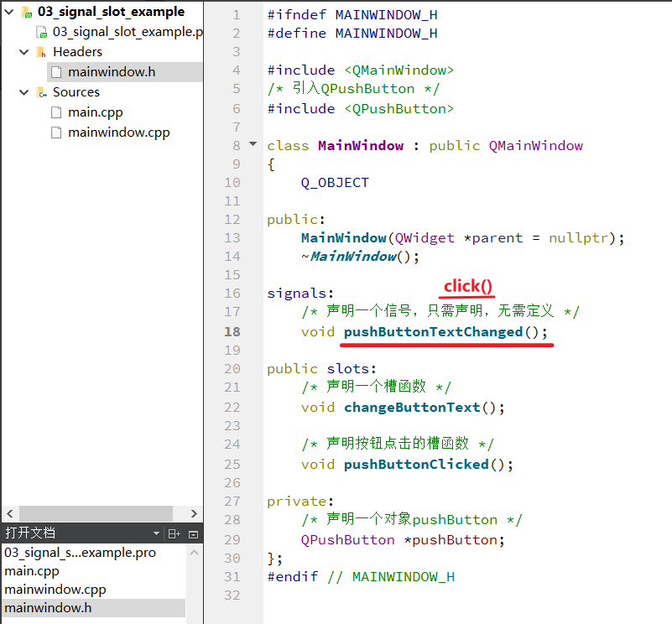This screenshot has width=672, height=624.
Task: Click the #endif // MAINWINDOW_H line
Action: tap(361, 577)
